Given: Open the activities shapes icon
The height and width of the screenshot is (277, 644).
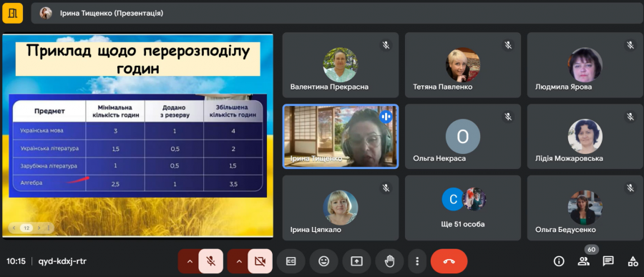Looking at the screenshot, I should point(633,261).
